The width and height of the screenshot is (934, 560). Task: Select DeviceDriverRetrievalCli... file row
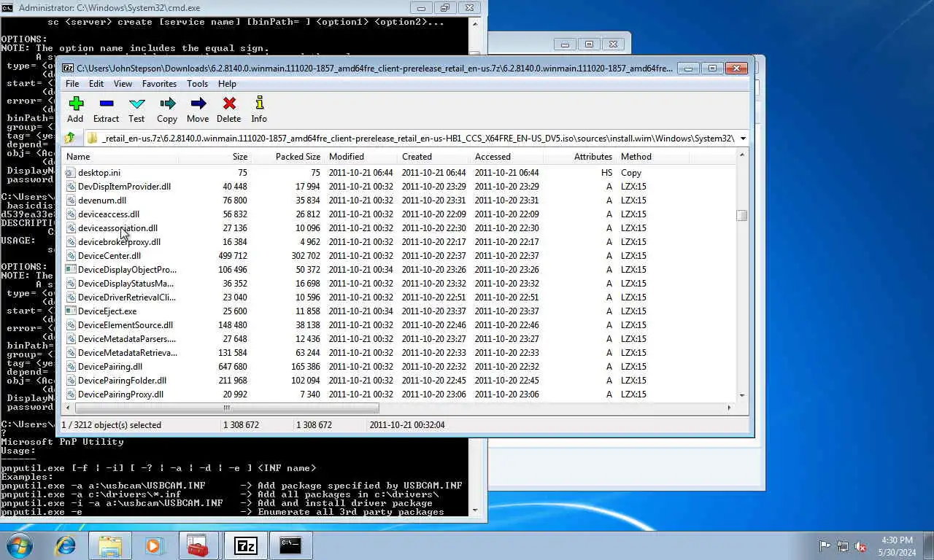point(400,297)
